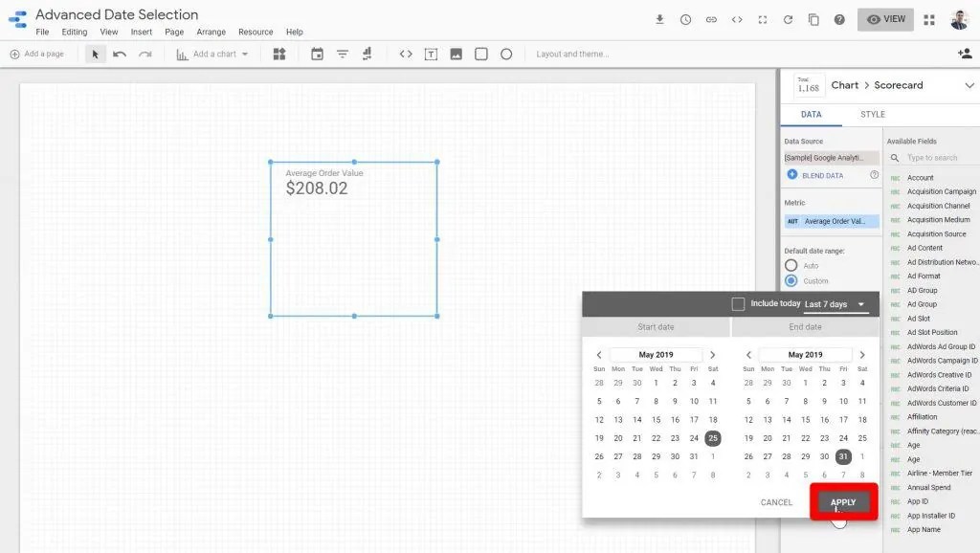Viewport: 980px width, 553px height.
Task: Click the download report icon
Action: [659, 18]
